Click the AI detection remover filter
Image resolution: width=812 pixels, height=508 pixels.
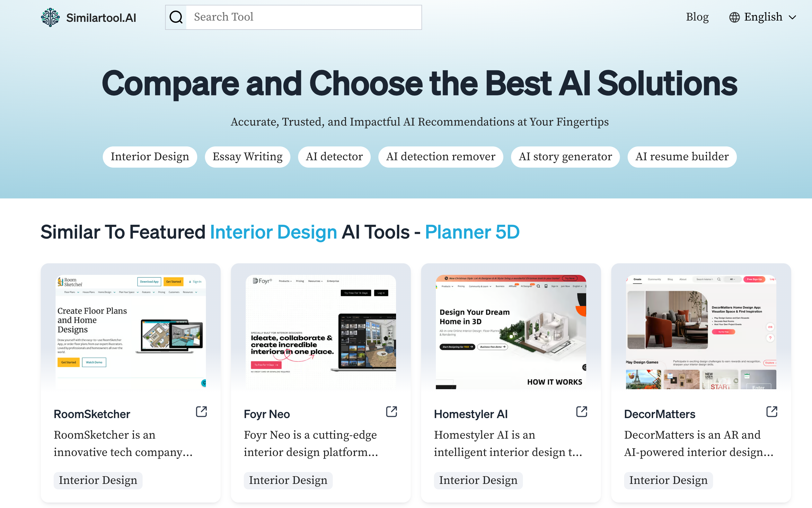441,157
